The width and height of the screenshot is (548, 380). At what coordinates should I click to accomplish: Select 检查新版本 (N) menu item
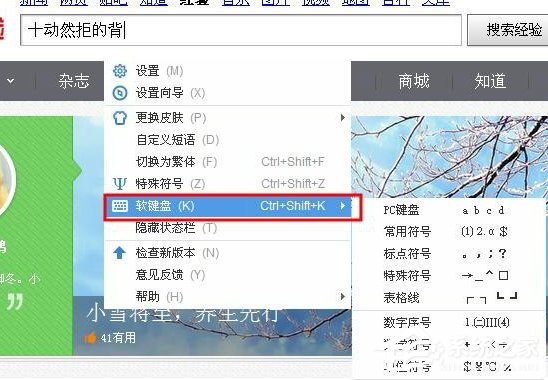(227, 253)
